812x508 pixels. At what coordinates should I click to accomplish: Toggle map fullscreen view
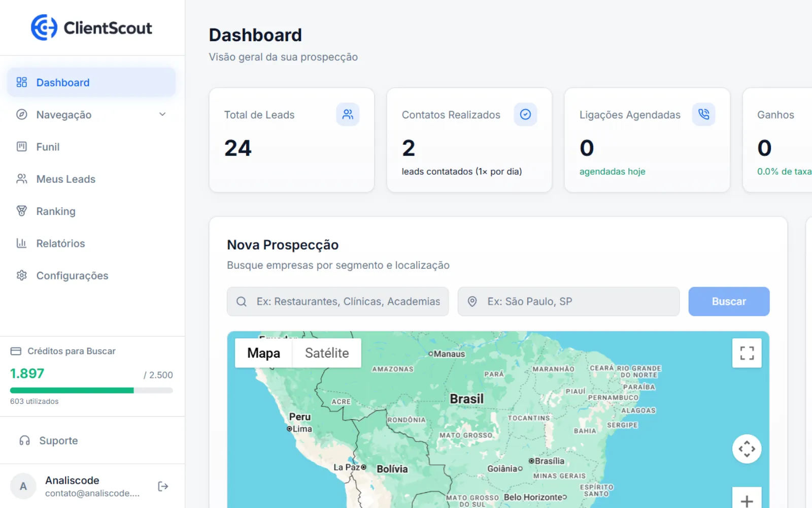[x=747, y=353]
